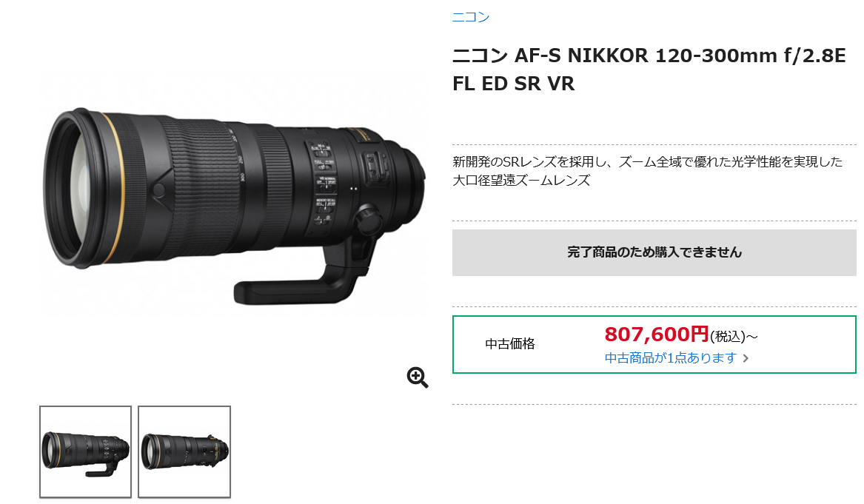Click the 中古価格 label
Image resolution: width=864 pixels, height=504 pixels.
(509, 343)
